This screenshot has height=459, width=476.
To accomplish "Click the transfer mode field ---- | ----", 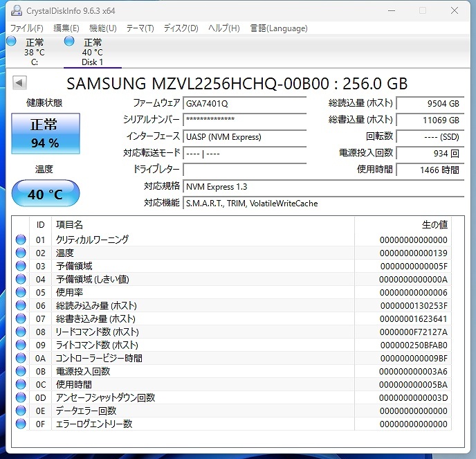I will pos(245,154).
